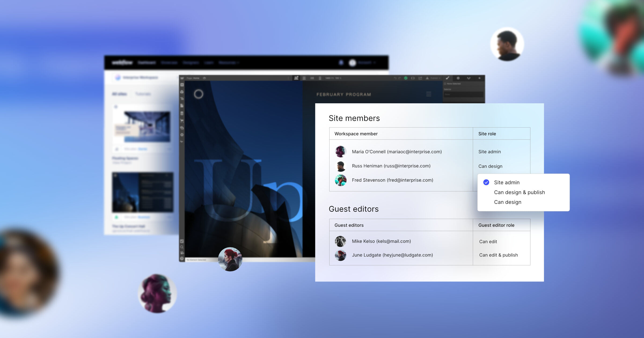
Task: Open Maria O'Connell's Site admin role dropdown
Action: click(x=489, y=152)
